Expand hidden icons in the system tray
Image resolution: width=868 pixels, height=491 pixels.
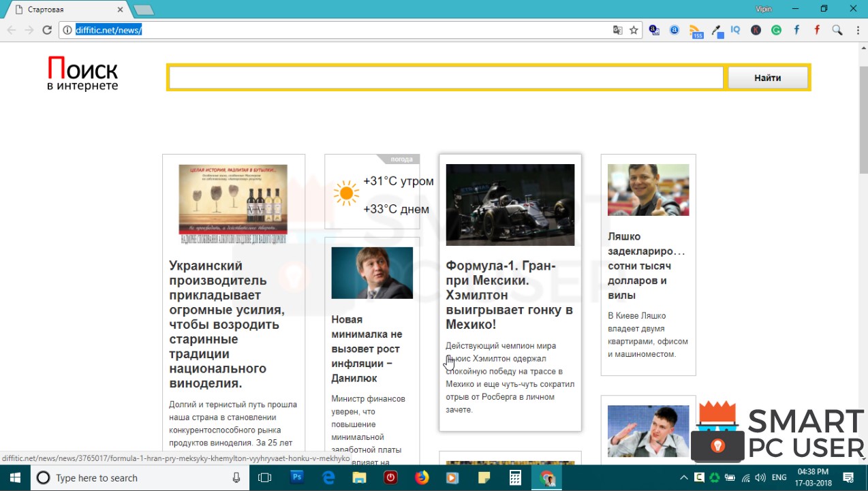[x=683, y=477]
